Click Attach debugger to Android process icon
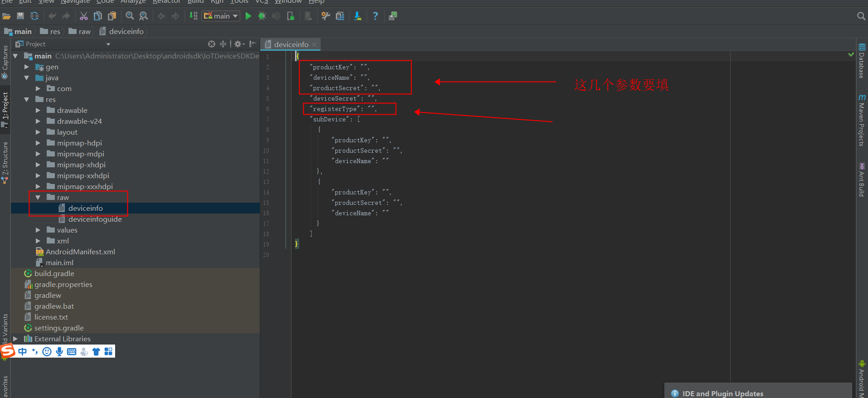 (291, 16)
